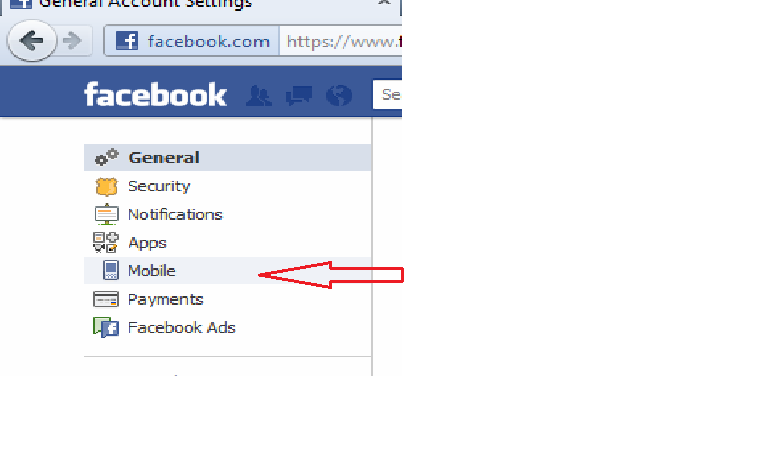Viewport: 768px width, 460px height.
Task: Click the browser back arrow button
Action: click(32, 41)
